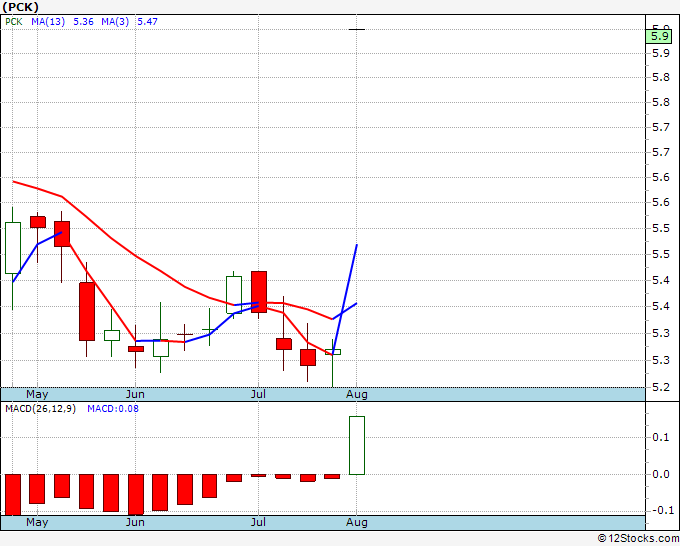Click the green 5.9 price tag

[x=659, y=36]
